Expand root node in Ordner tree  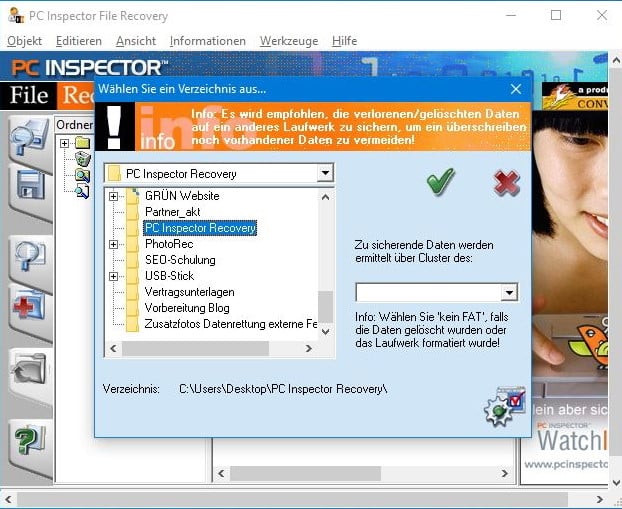[x=65, y=143]
